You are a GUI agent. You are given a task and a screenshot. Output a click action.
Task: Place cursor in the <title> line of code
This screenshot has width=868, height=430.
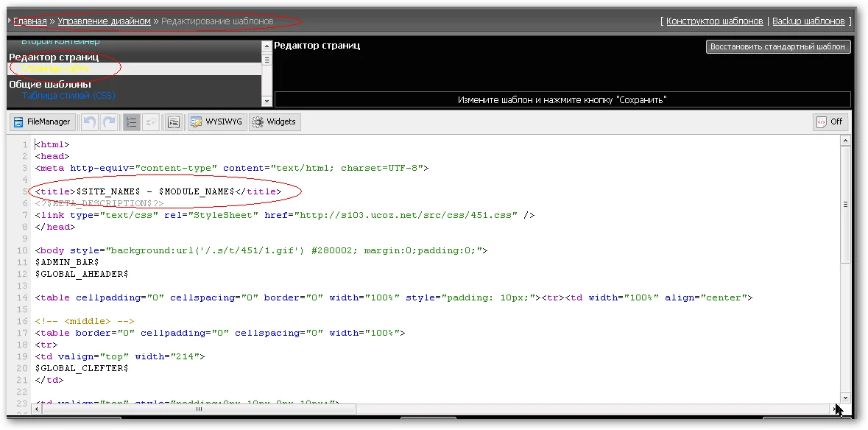[158, 191]
